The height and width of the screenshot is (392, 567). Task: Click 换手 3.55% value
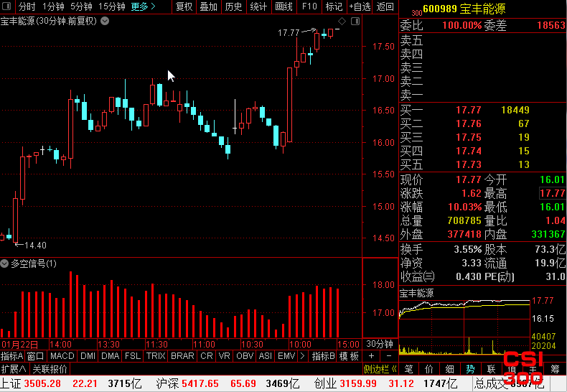coord(467,250)
